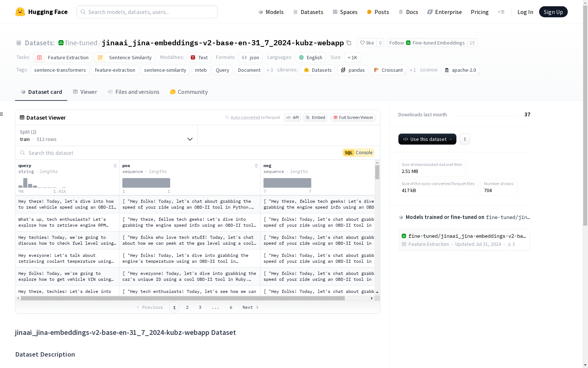This screenshot has width=588, height=368.
Task: Click the pandas library tag
Action: 353,70
